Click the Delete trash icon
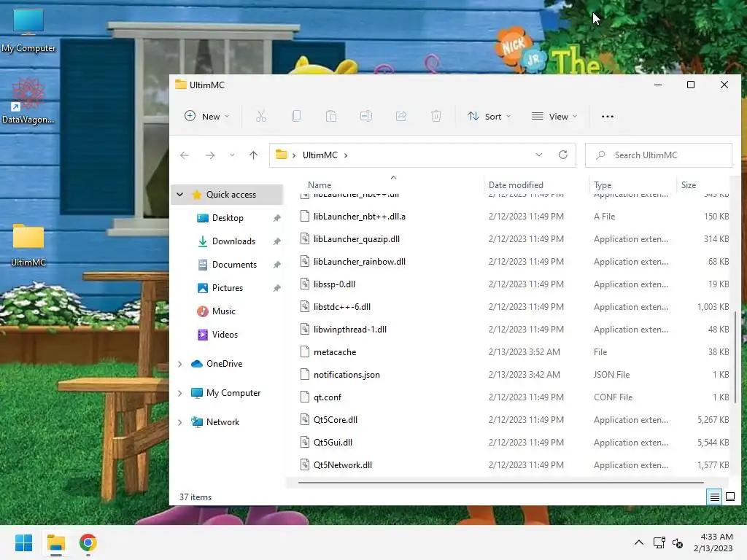The width and height of the screenshot is (747, 560). tap(436, 116)
